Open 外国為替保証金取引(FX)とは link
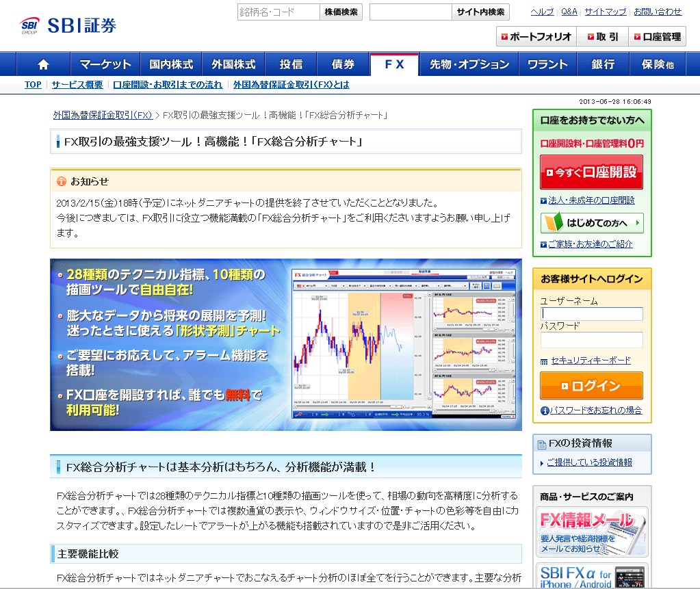The width and height of the screenshot is (700, 589). click(291, 85)
